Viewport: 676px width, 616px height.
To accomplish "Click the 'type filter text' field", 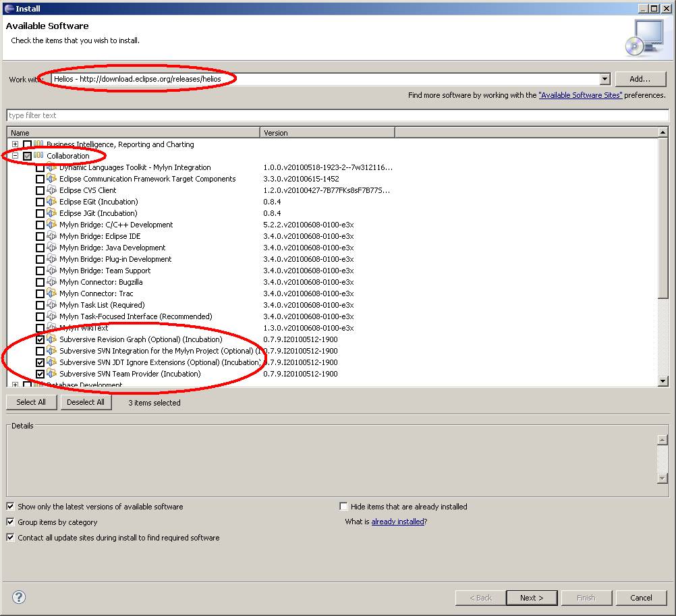I will coord(337,115).
